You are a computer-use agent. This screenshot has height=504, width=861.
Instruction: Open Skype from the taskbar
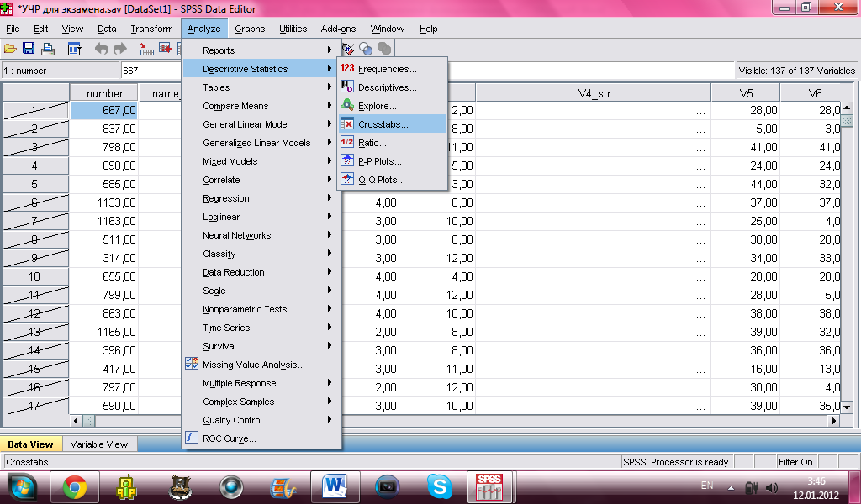(x=439, y=487)
